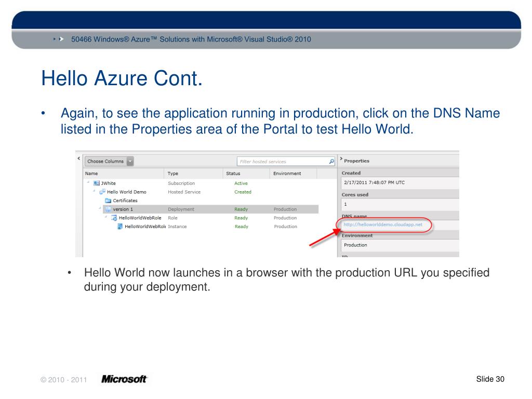Sort by the Type column header
The width and height of the screenshot is (532, 399).
pos(193,174)
